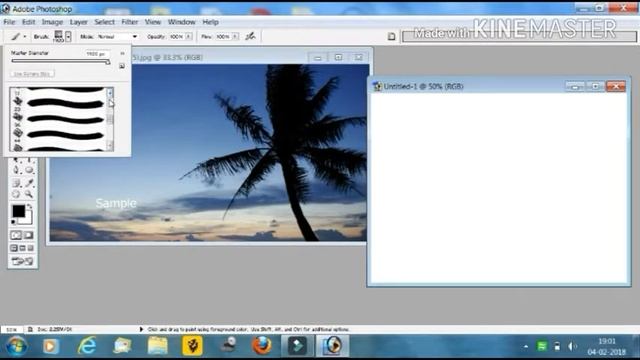Open the brush picker flyout menu arrow
The width and height of the screenshot is (640, 360).
pos(122,53)
